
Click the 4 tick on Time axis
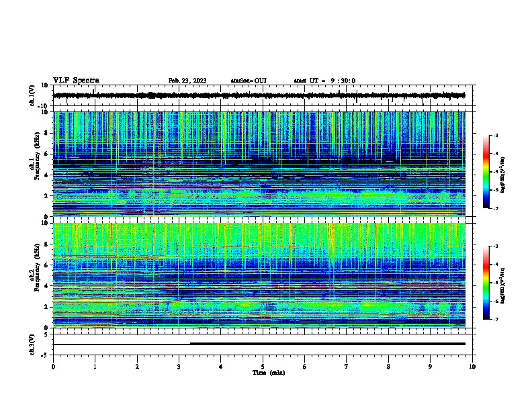click(x=221, y=367)
